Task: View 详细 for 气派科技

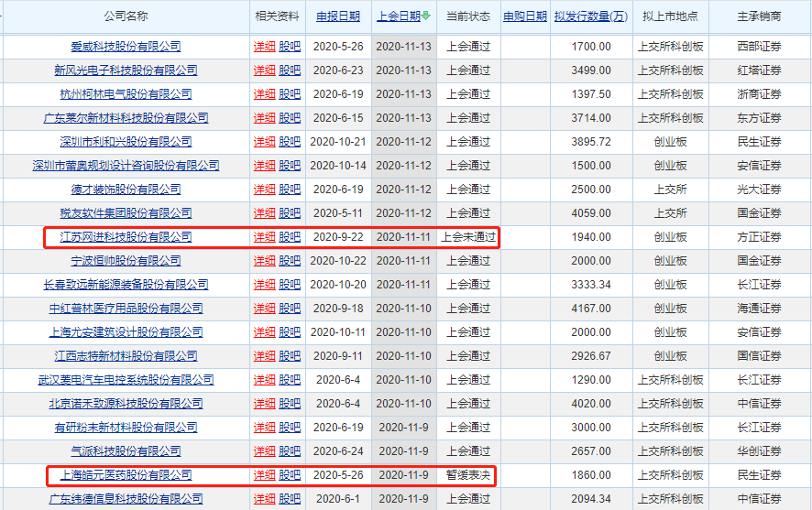Action: 264,451
